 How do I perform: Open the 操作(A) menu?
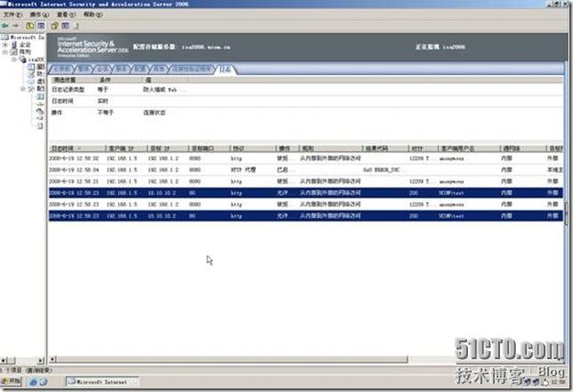(x=39, y=14)
